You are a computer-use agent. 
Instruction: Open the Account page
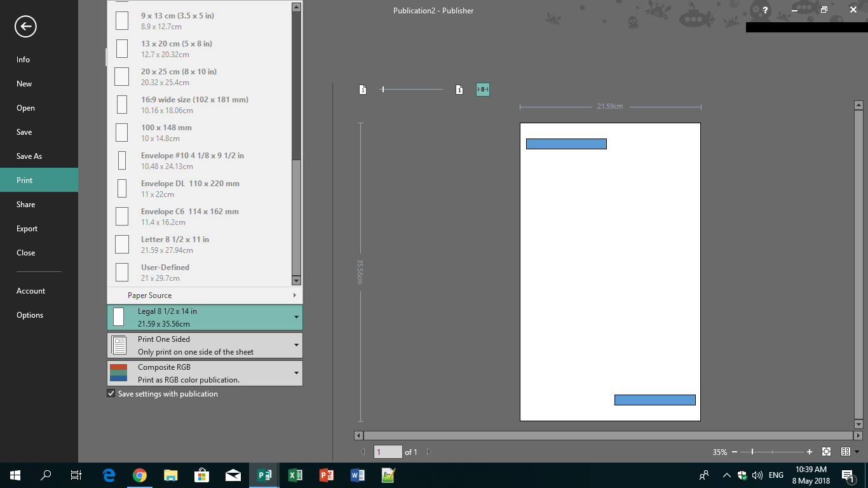39,291
